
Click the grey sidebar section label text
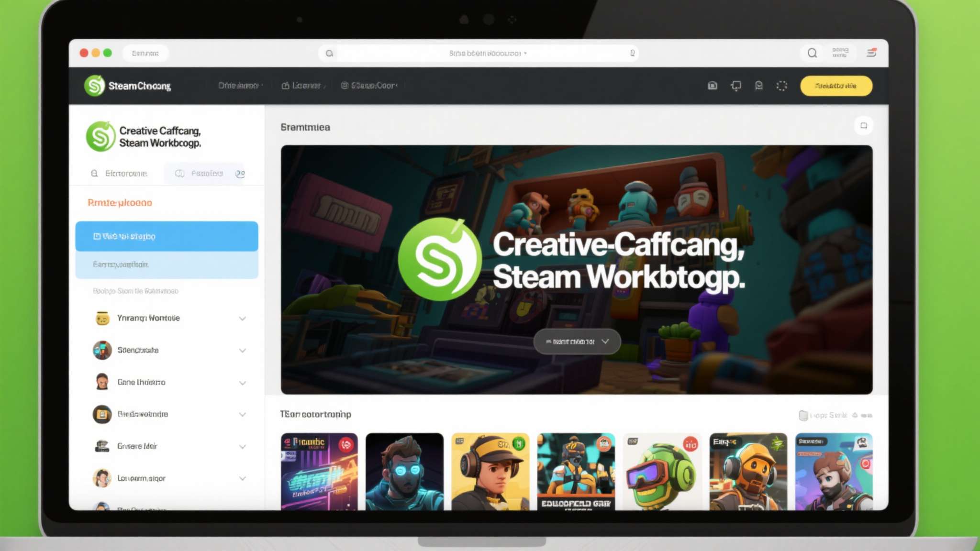[135, 291]
